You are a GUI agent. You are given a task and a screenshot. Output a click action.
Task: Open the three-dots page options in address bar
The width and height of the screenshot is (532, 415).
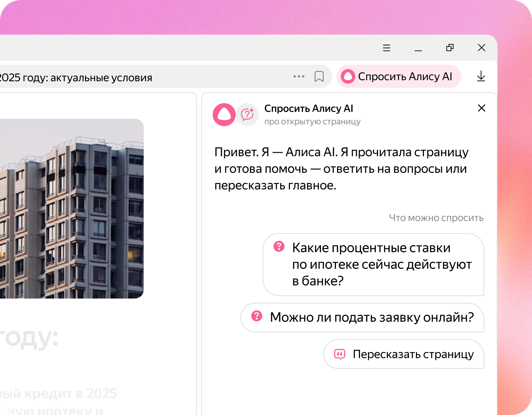[299, 76]
